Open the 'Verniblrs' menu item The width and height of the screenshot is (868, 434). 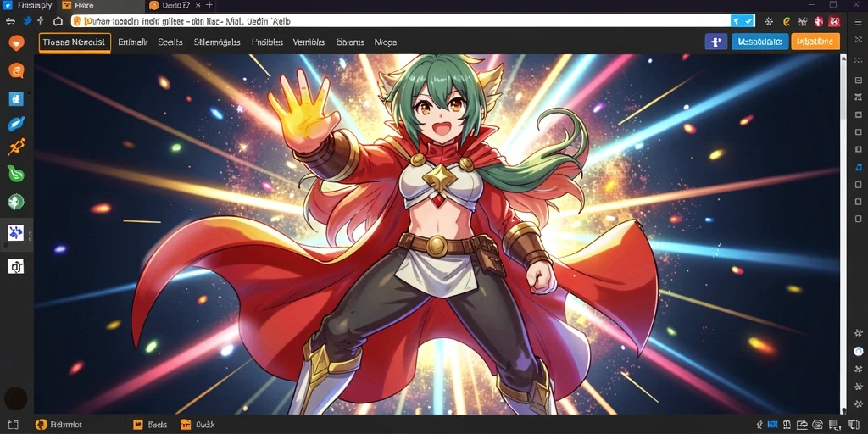tap(309, 42)
